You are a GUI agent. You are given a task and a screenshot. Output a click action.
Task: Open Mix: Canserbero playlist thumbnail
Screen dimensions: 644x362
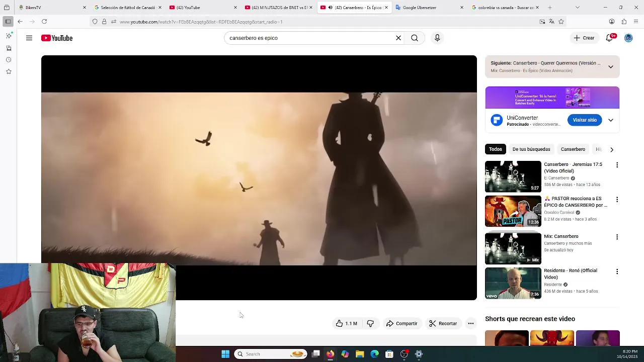(513, 248)
